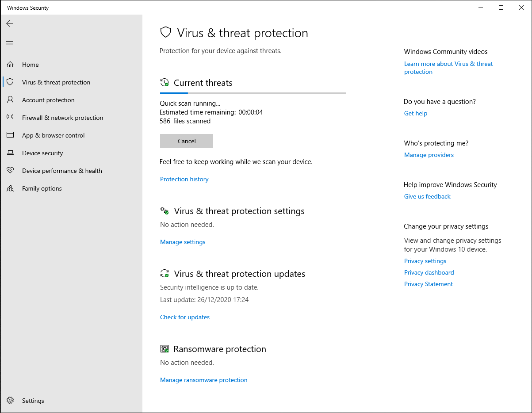532x413 pixels.
Task: Click the Check for updates link
Action: click(185, 317)
